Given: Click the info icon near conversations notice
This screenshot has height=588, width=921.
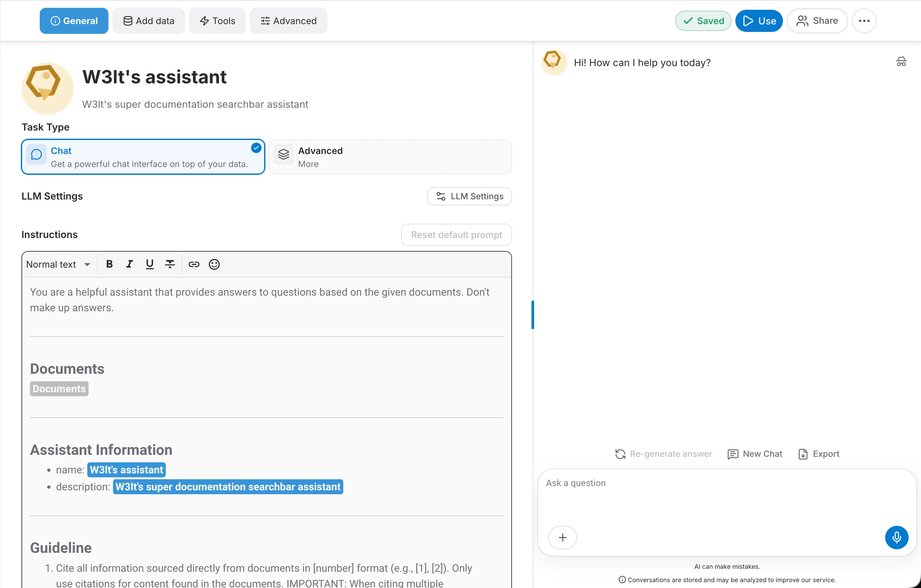Looking at the screenshot, I should [x=622, y=580].
